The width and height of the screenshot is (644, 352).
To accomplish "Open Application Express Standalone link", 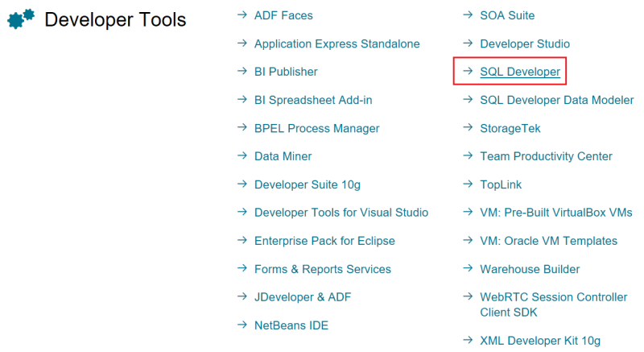I will pyautogui.click(x=336, y=44).
